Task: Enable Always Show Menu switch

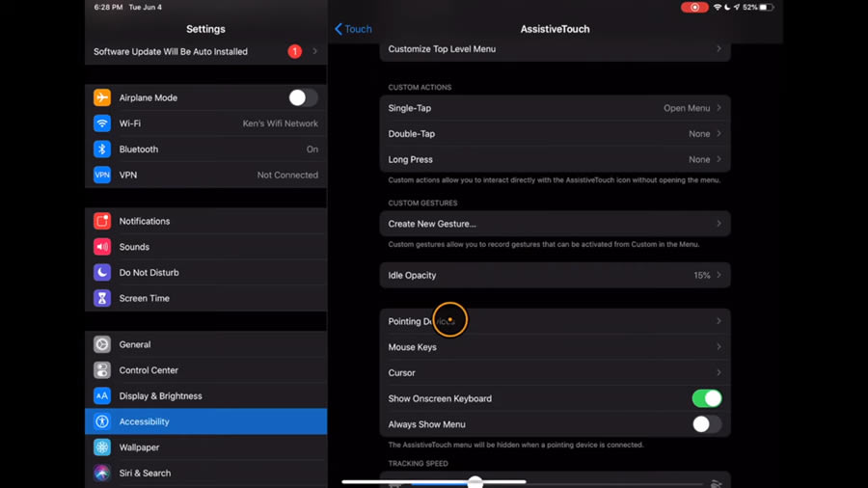Action: [x=706, y=424]
